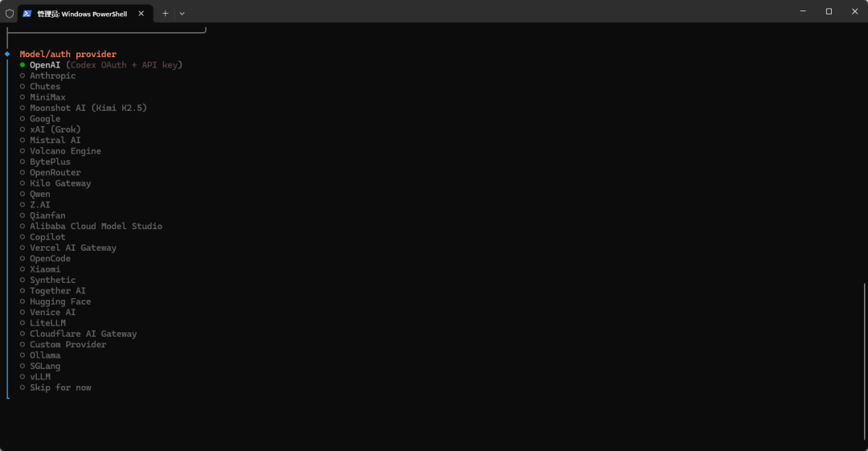Open a new tab with plus button

(x=165, y=14)
